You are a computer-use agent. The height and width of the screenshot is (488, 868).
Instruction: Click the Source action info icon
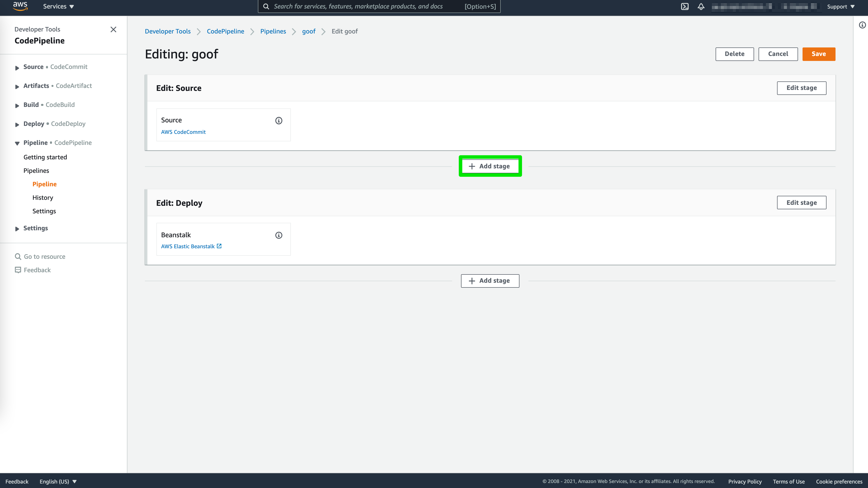279,121
